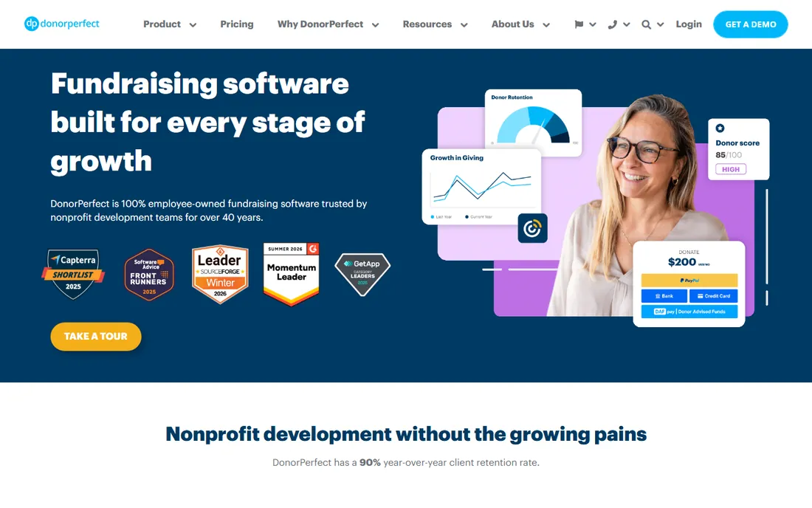Click the woman's hero photo

642,207
